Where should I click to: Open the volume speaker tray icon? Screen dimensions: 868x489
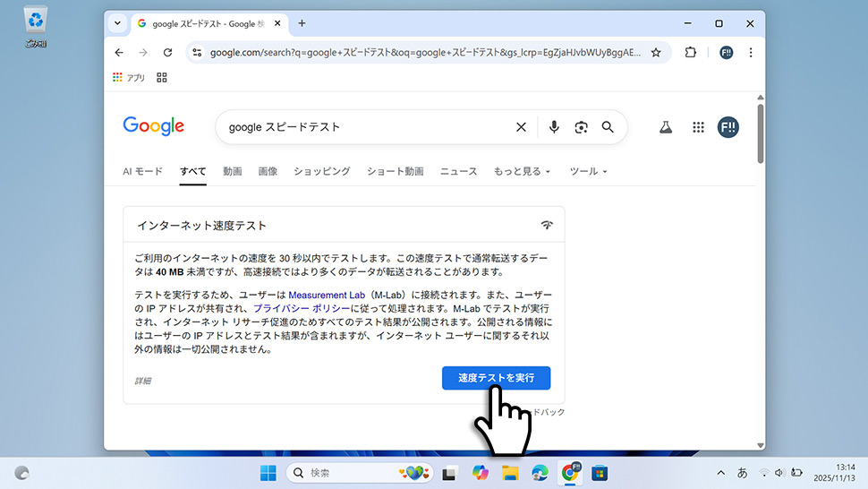click(780, 473)
